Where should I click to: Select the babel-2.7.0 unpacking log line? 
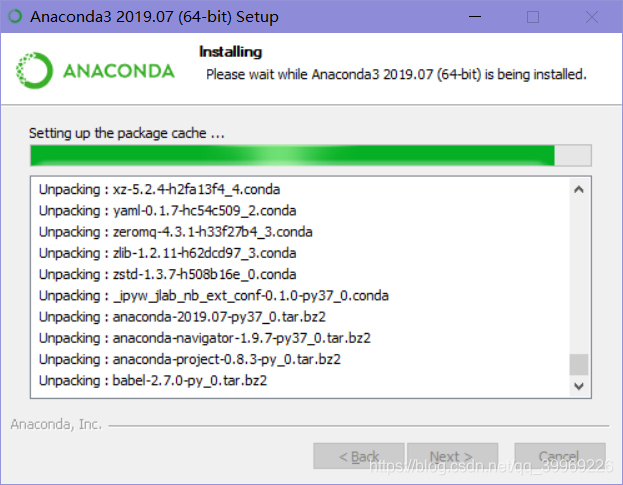click(x=153, y=381)
